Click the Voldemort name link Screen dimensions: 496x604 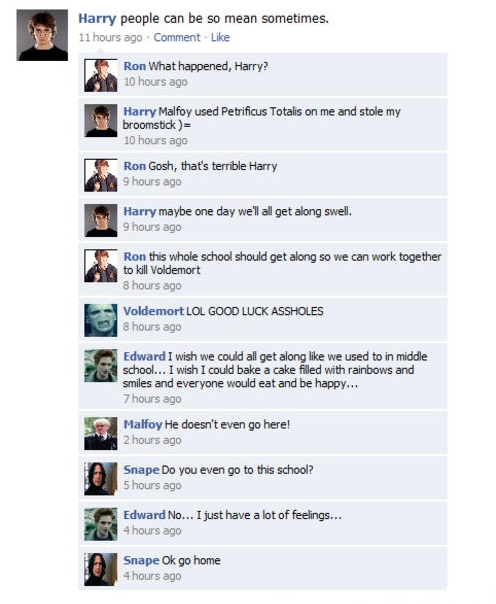154,311
